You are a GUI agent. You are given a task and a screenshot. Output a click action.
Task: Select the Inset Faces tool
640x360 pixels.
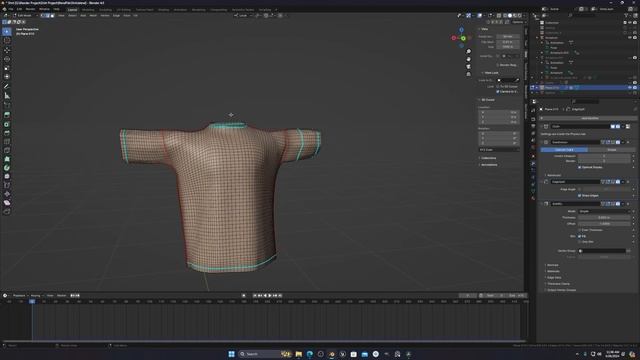[7, 124]
